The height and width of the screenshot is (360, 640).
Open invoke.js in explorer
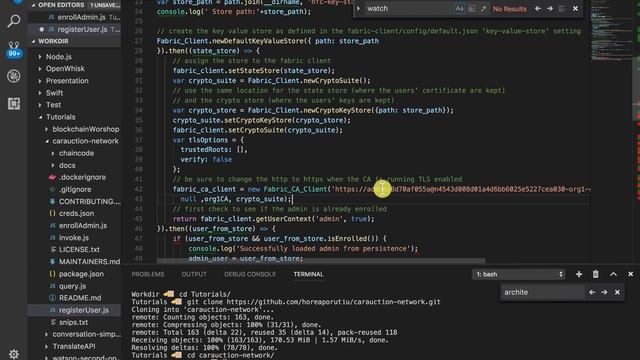(x=74, y=238)
